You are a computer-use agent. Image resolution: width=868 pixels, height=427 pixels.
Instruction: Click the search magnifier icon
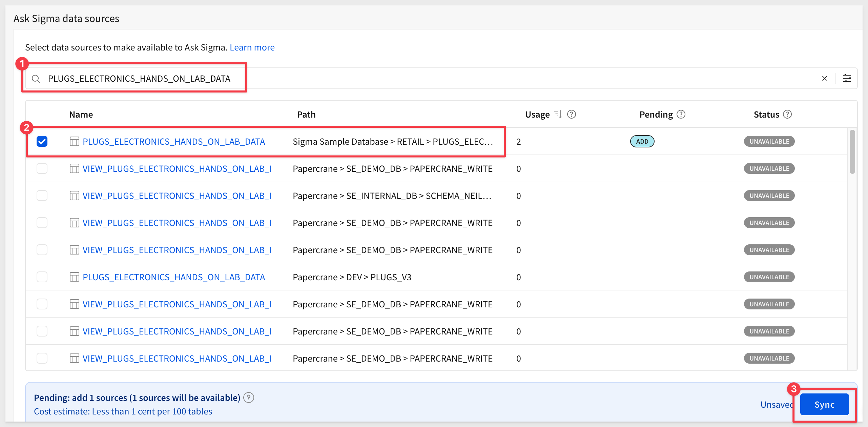click(36, 79)
